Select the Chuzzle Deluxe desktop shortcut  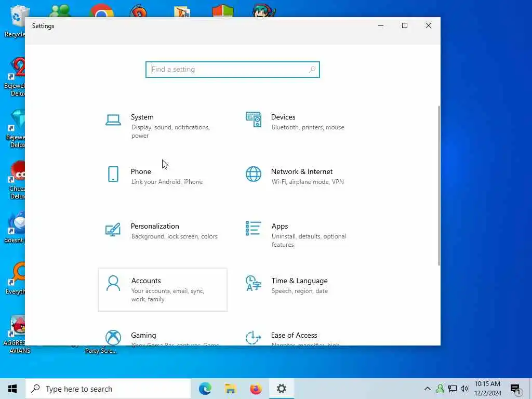16,180
